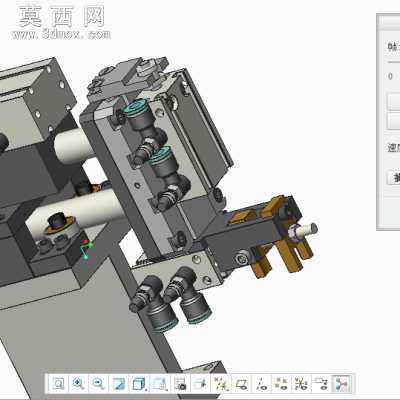Click the Refit view icon
The image size is (400, 400).
coord(59,383)
